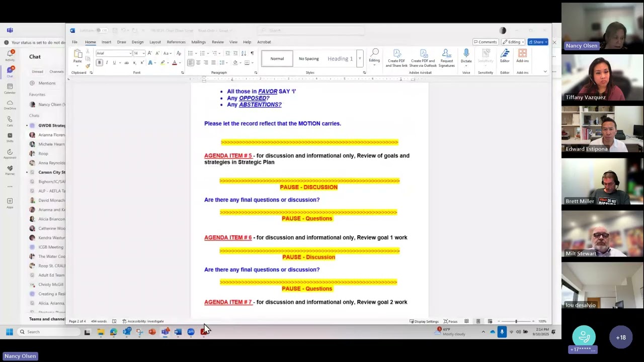Screen dimensions: 644x362
Task: Click the Numbering list icon
Action: pos(202,53)
